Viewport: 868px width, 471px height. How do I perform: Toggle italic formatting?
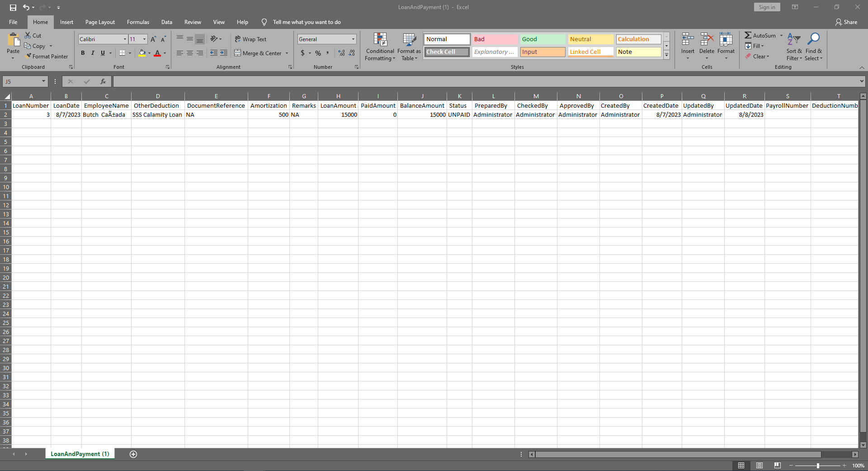(93, 53)
